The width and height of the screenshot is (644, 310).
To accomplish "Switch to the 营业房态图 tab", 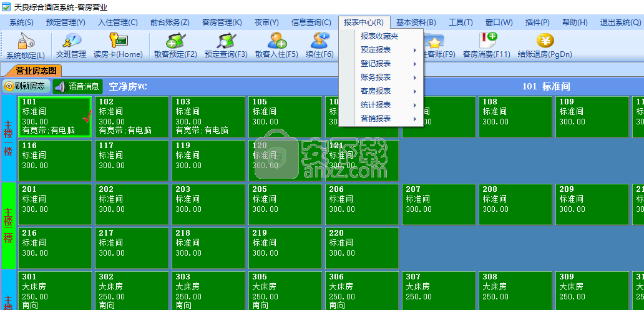I will [x=36, y=71].
